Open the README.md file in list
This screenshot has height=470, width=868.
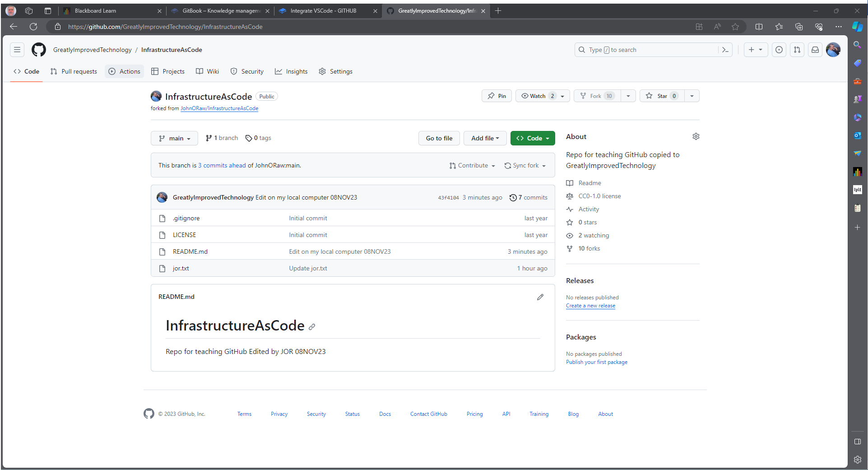(x=190, y=251)
